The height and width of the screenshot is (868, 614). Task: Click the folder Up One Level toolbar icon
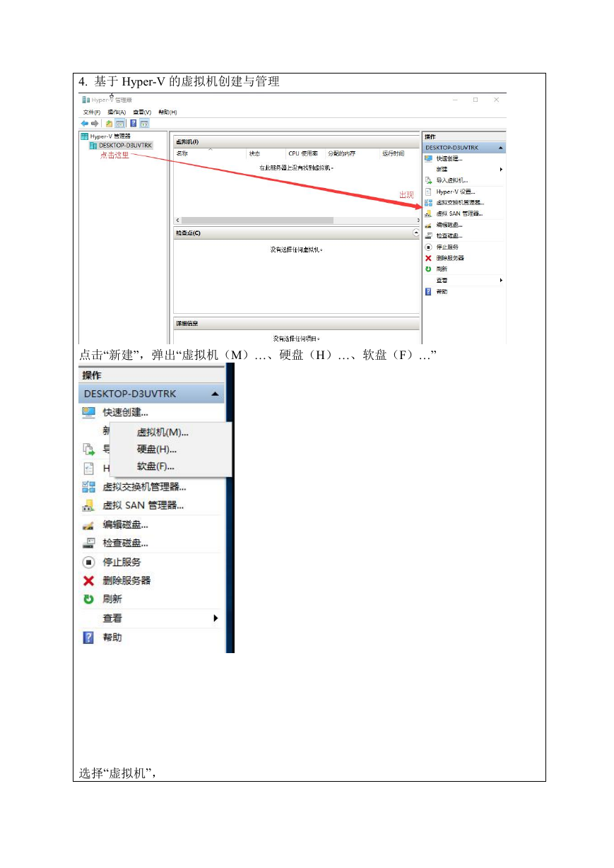click(x=110, y=123)
